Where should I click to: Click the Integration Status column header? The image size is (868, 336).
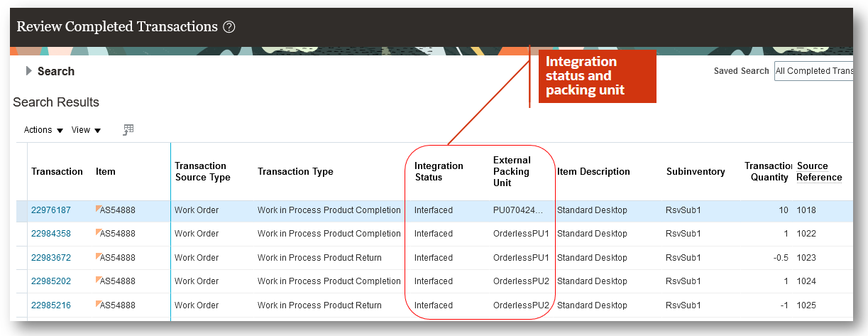point(439,171)
